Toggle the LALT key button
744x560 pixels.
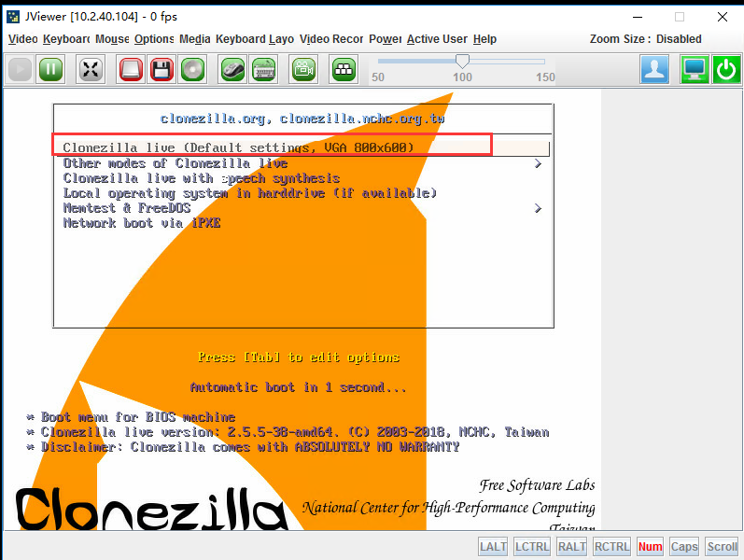493,547
